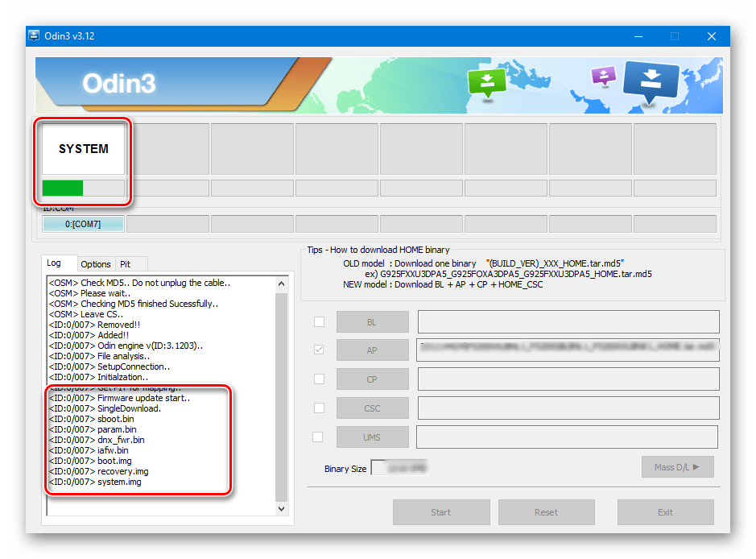The image size is (756, 559).
Task: Click the Start button
Action: pyautogui.click(x=441, y=512)
